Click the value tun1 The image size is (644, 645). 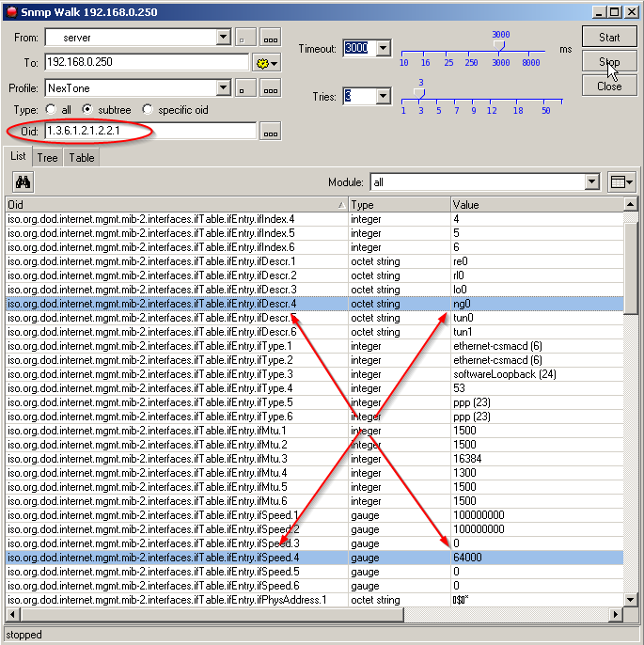click(x=463, y=332)
